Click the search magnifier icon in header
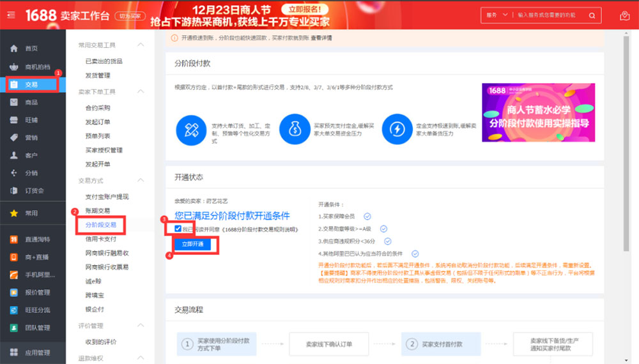639x364 pixels. tap(592, 15)
